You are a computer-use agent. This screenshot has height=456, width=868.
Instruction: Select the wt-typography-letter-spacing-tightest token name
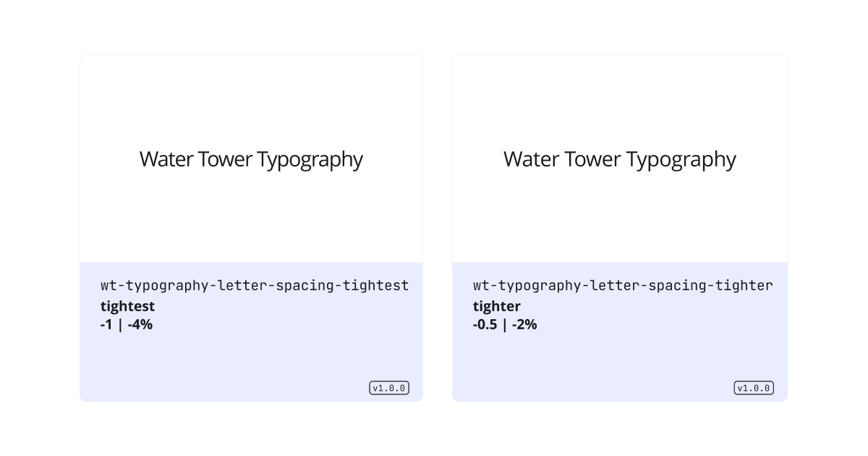(255, 285)
